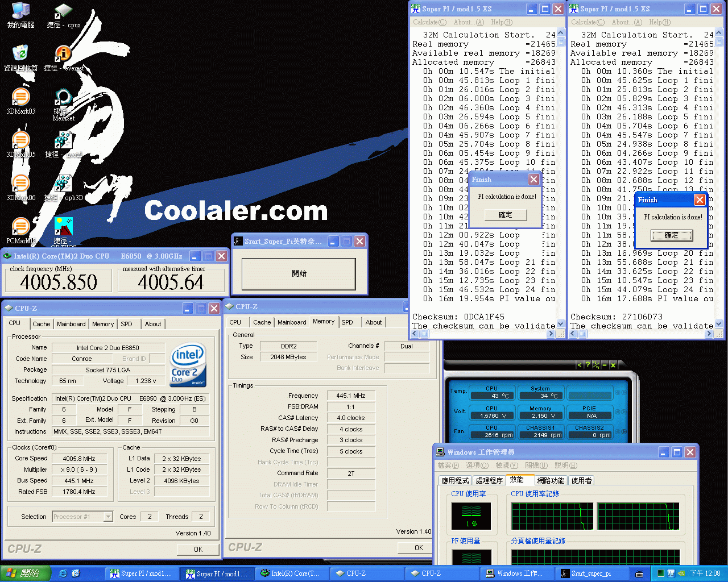Launch 3DMark05 from the desktop
This screenshot has height=582, width=728.
pyautogui.click(x=20, y=144)
